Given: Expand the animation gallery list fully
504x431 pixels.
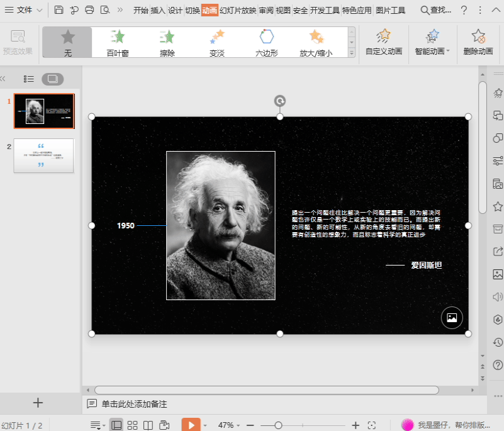Looking at the screenshot, I should tap(352, 53).
